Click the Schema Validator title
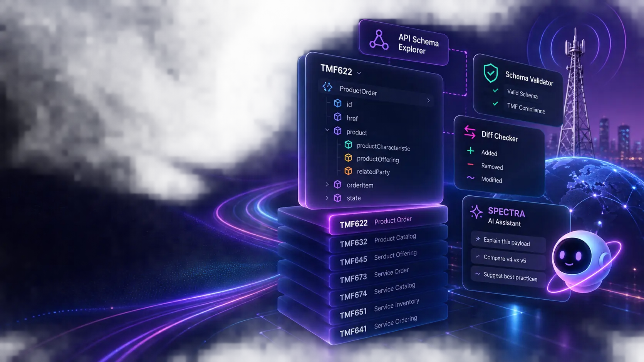 coord(529,78)
